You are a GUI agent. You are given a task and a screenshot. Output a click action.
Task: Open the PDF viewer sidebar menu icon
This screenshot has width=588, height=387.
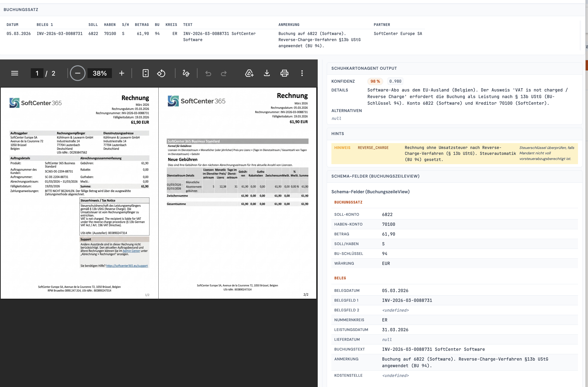(15, 73)
